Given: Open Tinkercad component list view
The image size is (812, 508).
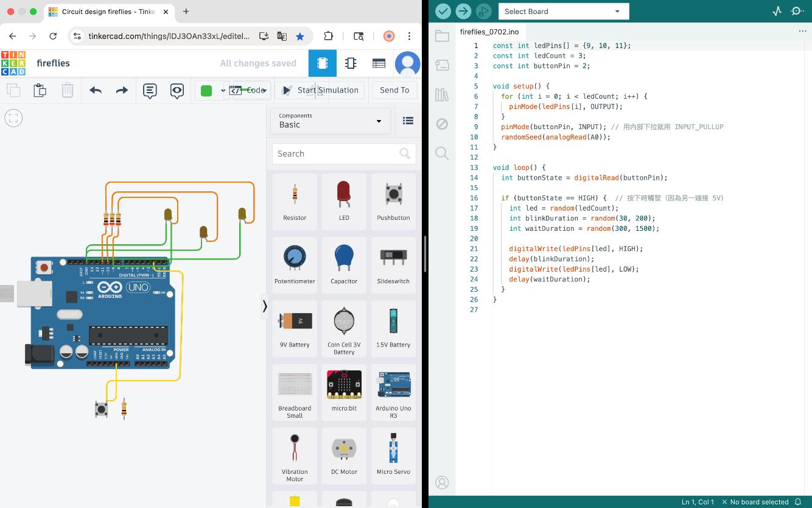Looking at the screenshot, I should tap(379, 63).
